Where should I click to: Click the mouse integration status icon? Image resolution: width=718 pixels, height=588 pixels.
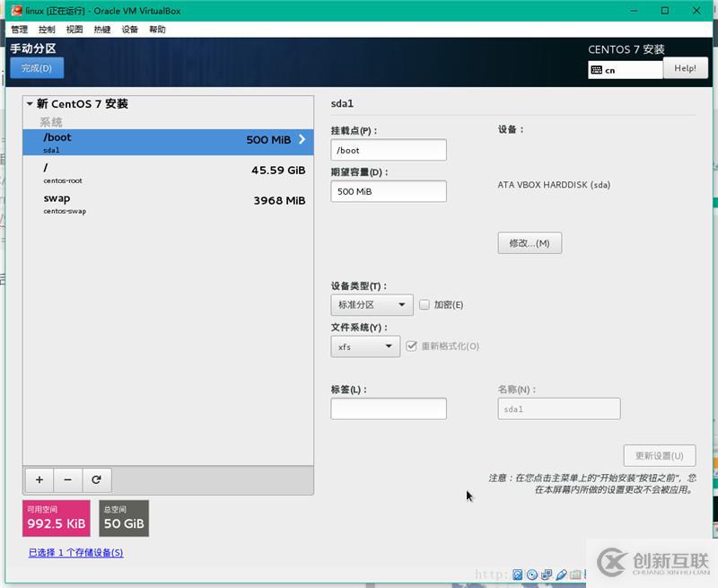(x=560, y=574)
